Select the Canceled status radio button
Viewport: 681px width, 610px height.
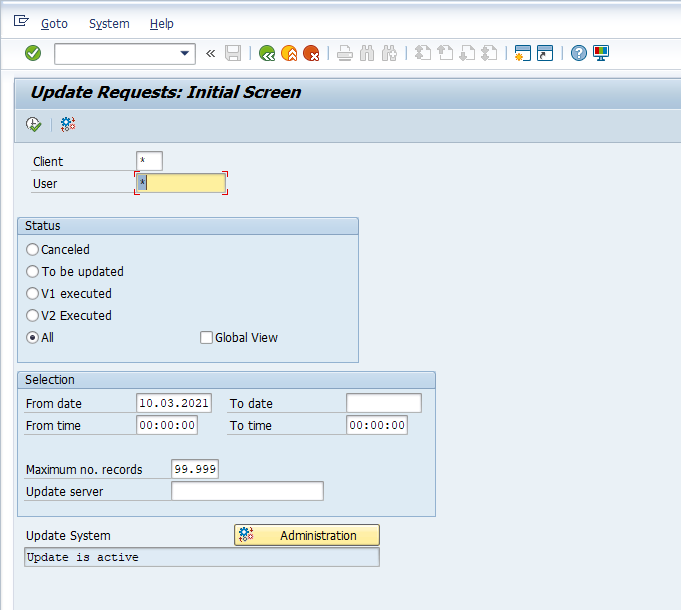coord(33,250)
